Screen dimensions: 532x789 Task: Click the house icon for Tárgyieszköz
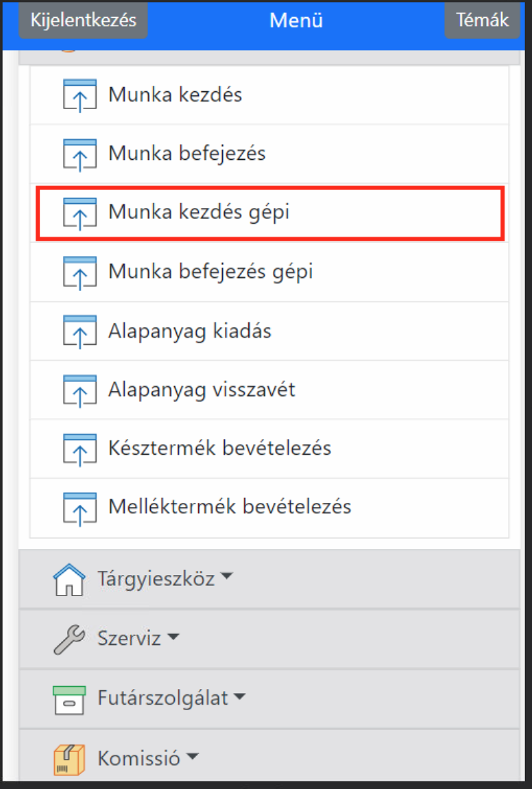[69, 579]
